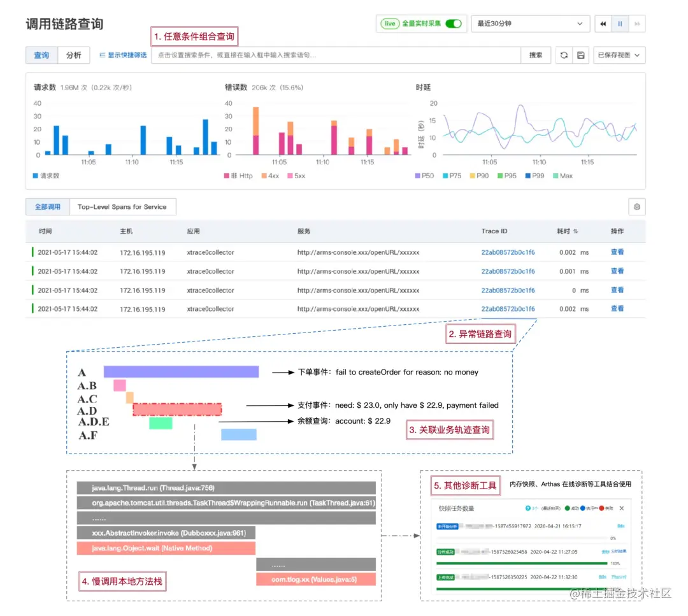Close the 快照任务数量 panel
This screenshot has height=616, width=688.
pos(621,508)
